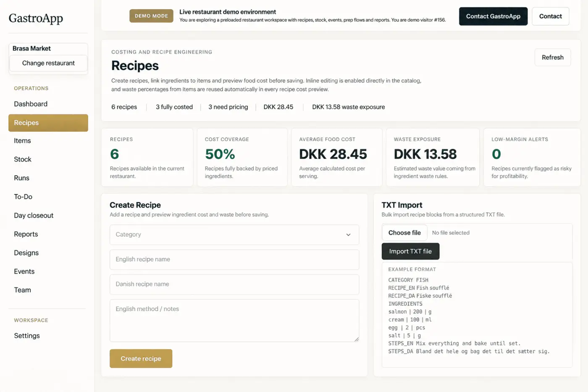Click the 'No file selected' label
Viewport: 588px width, 392px height.
click(x=451, y=233)
